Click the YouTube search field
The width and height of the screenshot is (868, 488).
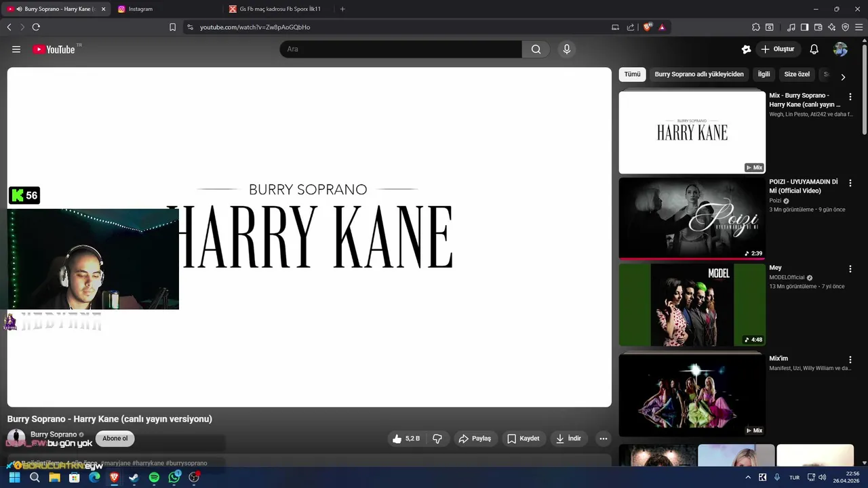coord(401,49)
